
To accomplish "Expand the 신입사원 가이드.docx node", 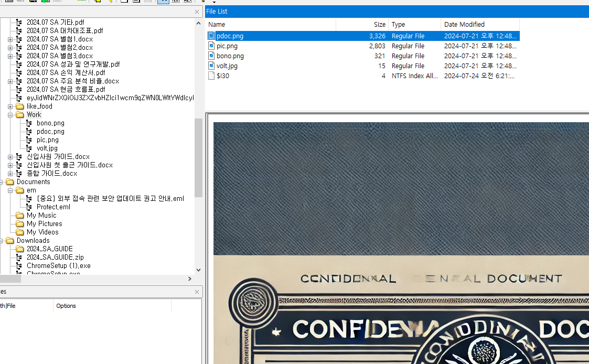I will (x=10, y=157).
